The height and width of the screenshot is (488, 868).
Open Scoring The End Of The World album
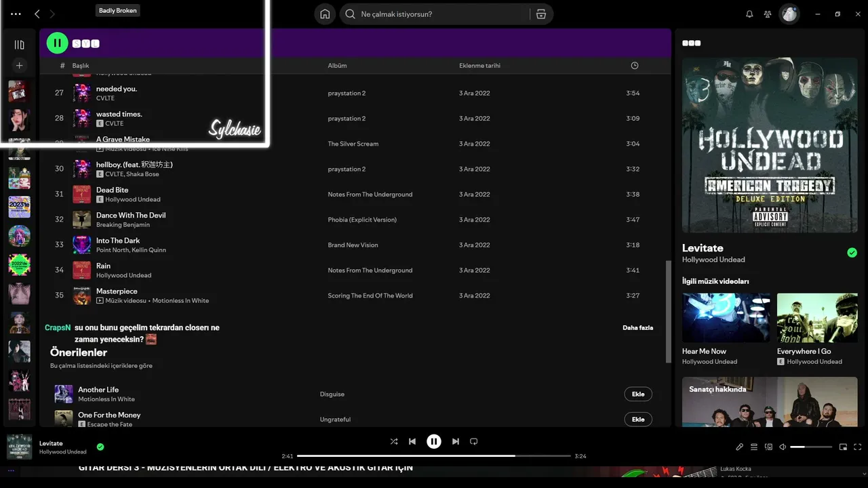370,296
